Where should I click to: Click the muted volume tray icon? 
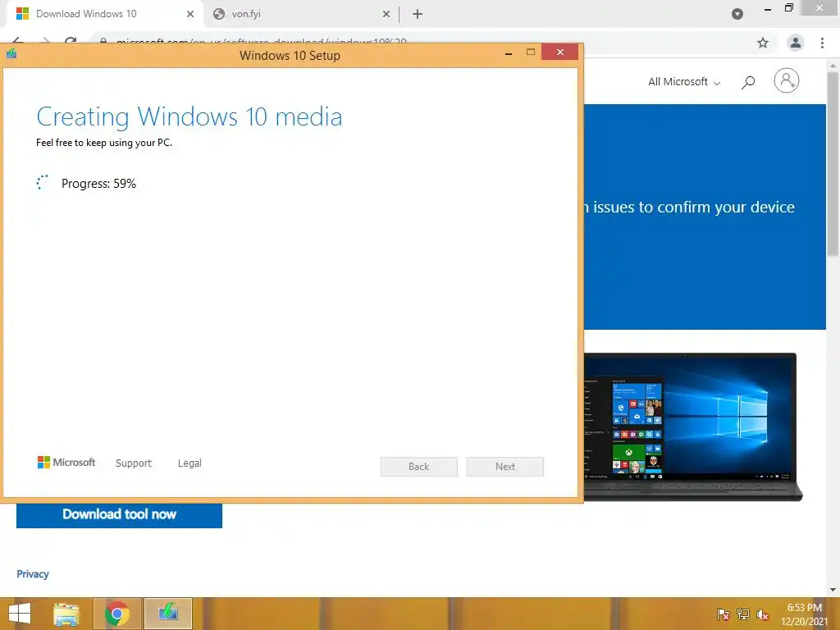tap(763, 614)
